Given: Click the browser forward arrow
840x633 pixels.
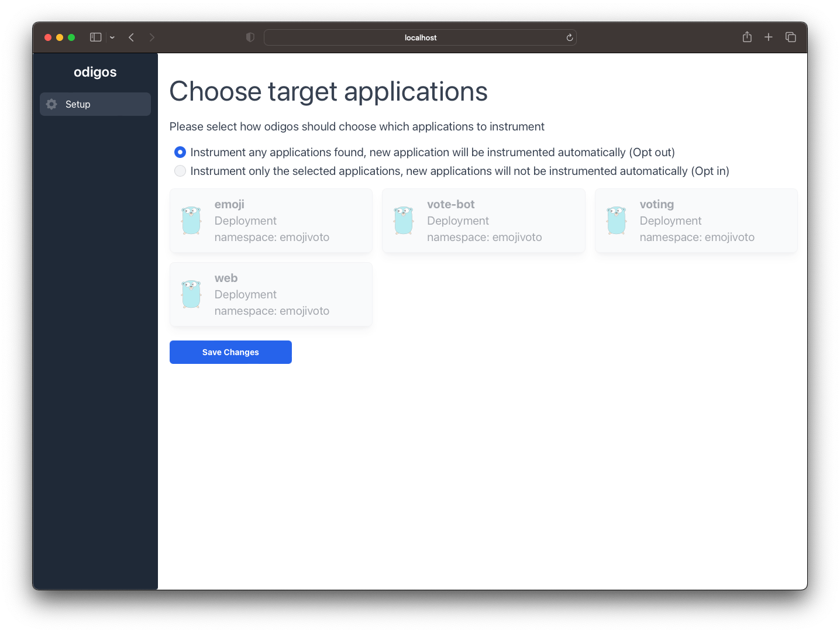Looking at the screenshot, I should 152,37.
